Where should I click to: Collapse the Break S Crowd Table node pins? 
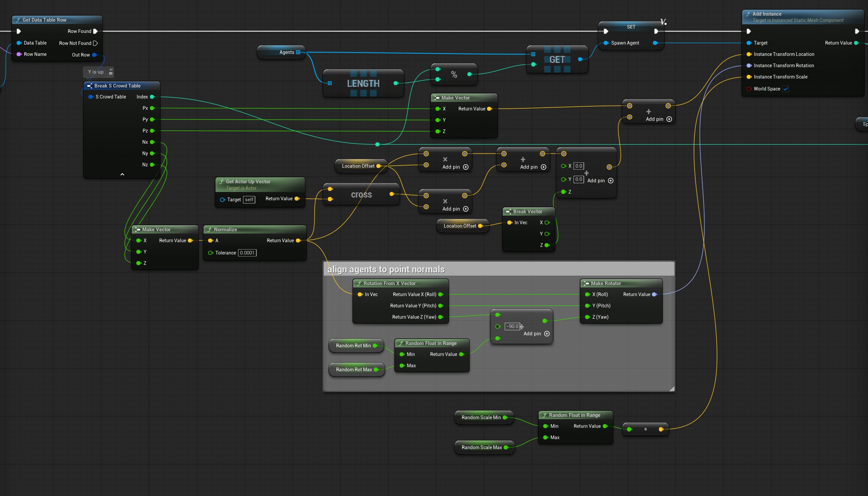tap(122, 174)
